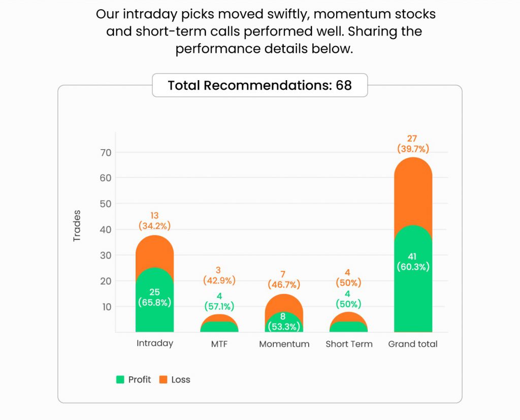Select the Total Recommendations: 68 badge
The image size is (520, 420).
pos(259,85)
